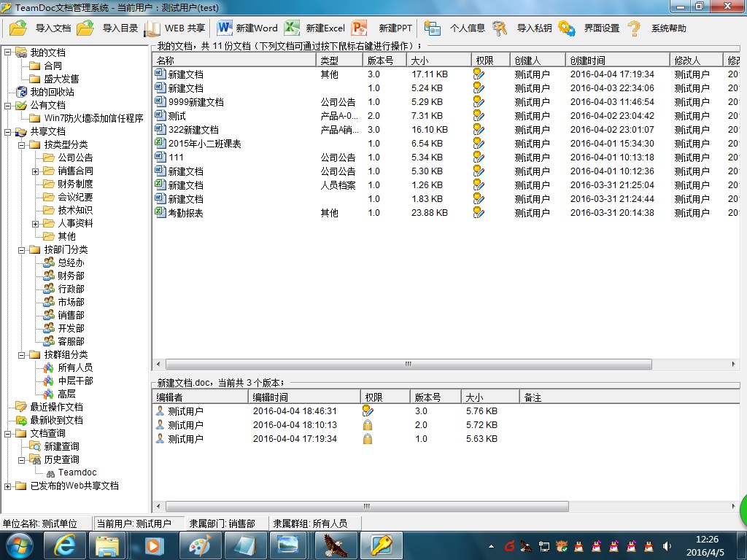
Task: Open 最近操作文档 in the tree
Action: (x=57, y=407)
